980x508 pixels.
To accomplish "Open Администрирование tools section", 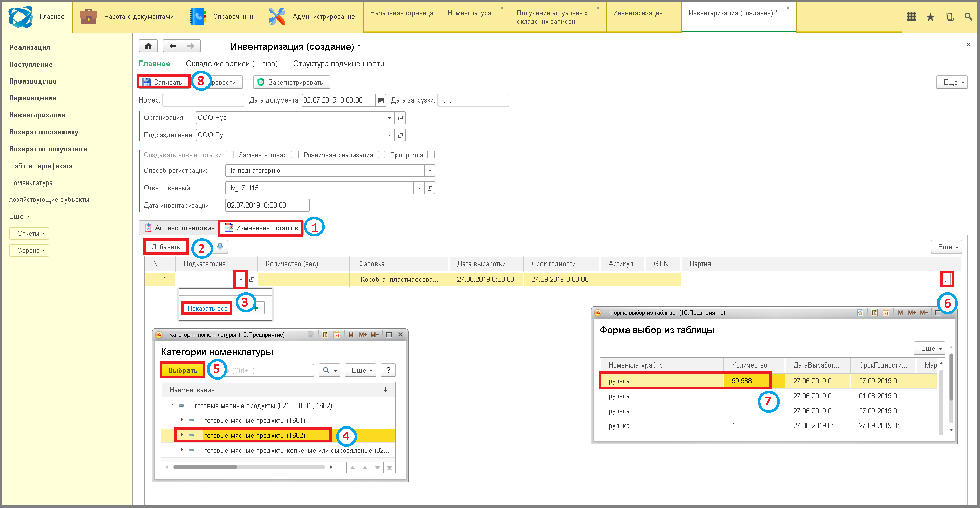I will click(311, 17).
